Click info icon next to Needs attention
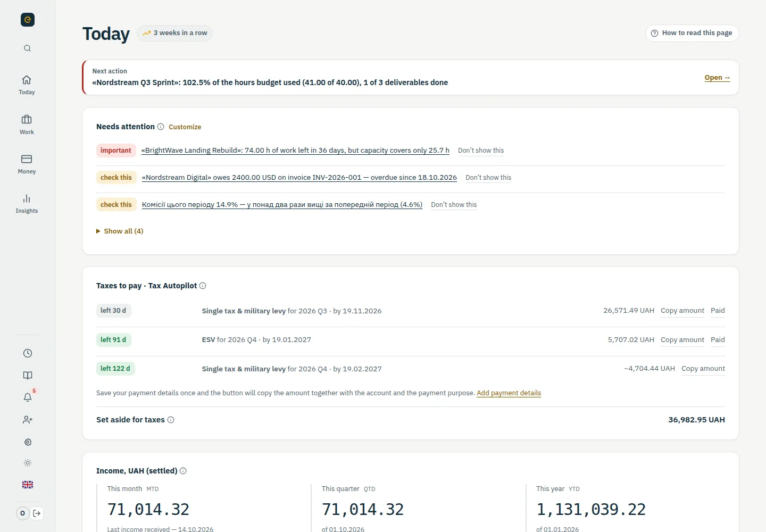Screen dimensions: 766x532 [161, 127]
